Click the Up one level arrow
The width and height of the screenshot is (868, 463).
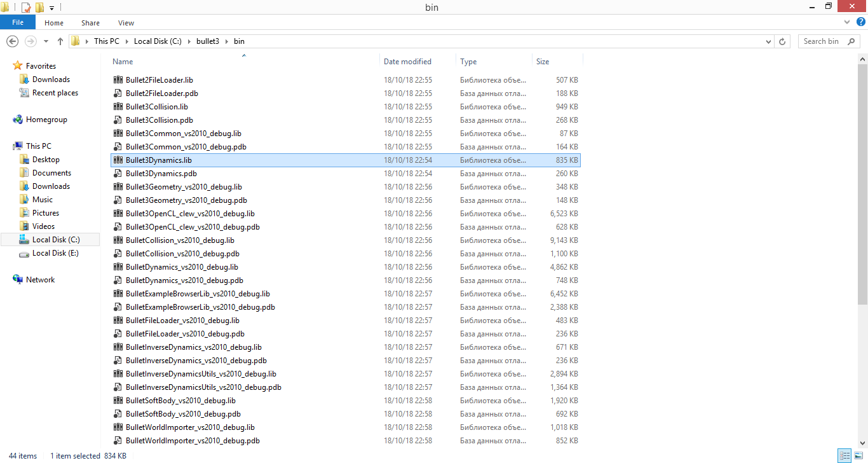pyautogui.click(x=60, y=41)
